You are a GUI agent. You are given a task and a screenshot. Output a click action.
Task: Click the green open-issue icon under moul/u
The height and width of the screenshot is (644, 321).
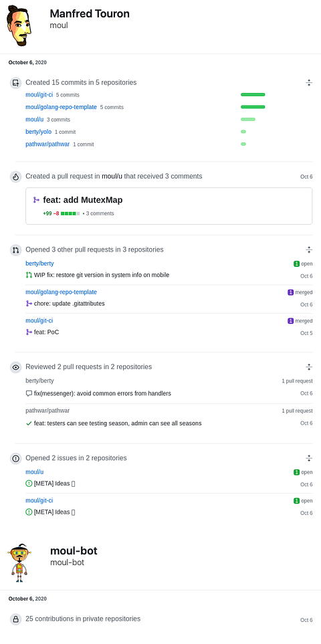coord(29,484)
